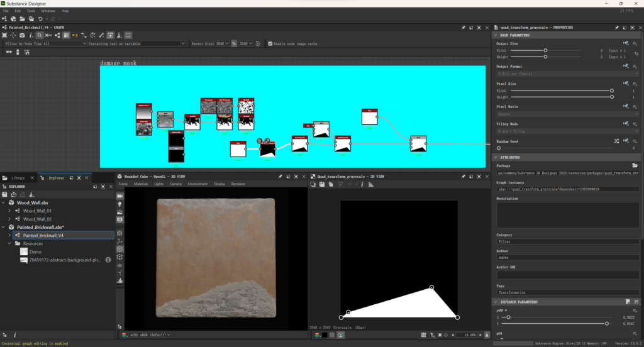Click the Description text field
This screenshot has height=347, width=644.
coord(567,214)
